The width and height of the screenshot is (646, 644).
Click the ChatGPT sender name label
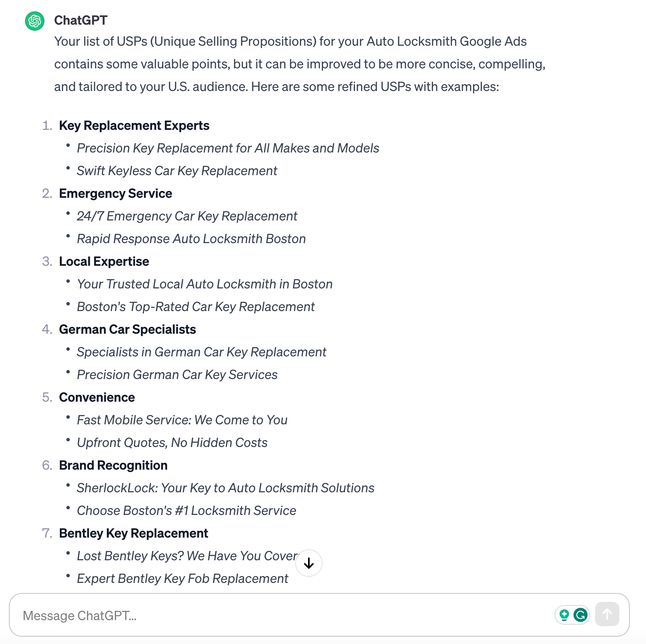(81, 20)
